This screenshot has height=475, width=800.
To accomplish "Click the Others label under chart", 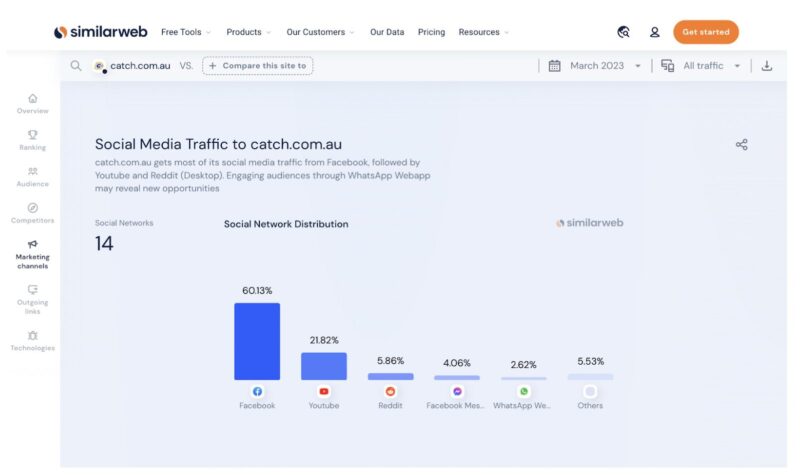I will (590, 406).
